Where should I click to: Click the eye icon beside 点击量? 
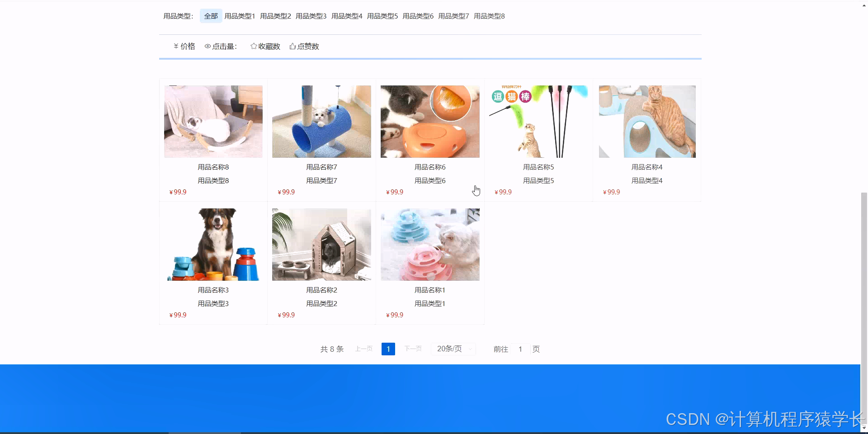208,46
